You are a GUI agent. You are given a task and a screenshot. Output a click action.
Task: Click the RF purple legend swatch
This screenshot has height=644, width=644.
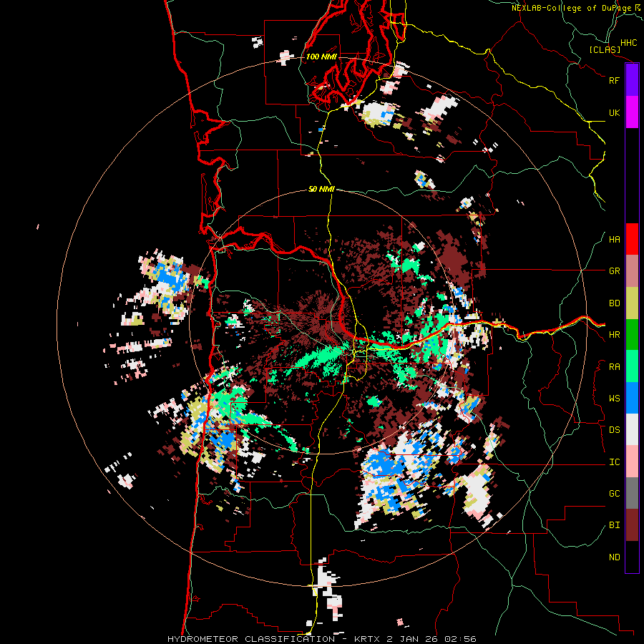tap(632, 80)
